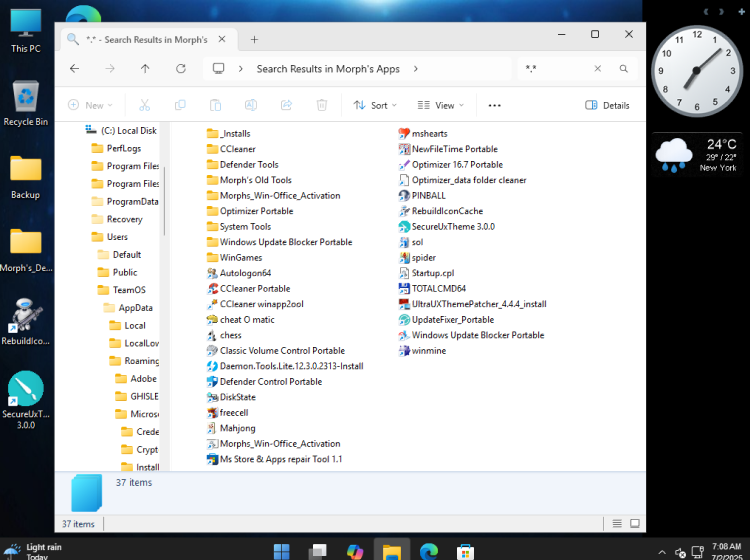The width and height of the screenshot is (750, 560).
Task: Click the Share toolbar icon
Action: pos(286,105)
